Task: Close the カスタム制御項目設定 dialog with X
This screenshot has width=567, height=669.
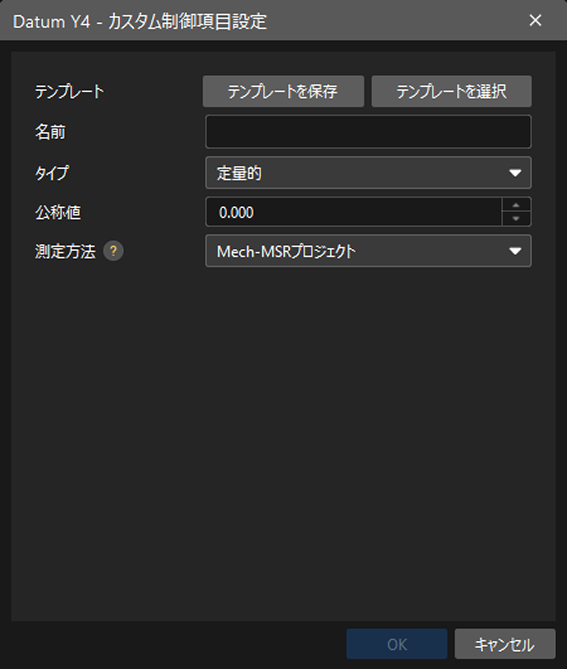Action: pos(535,20)
